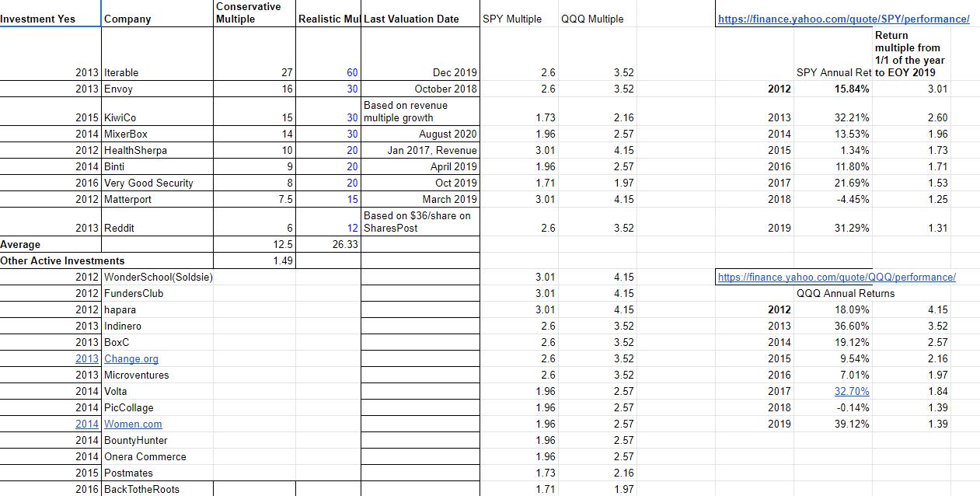Image resolution: width=980 pixels, height=496 pixels.
Task: Select Matterport's 7.5 conservative multiple
Action: [254, 199]
